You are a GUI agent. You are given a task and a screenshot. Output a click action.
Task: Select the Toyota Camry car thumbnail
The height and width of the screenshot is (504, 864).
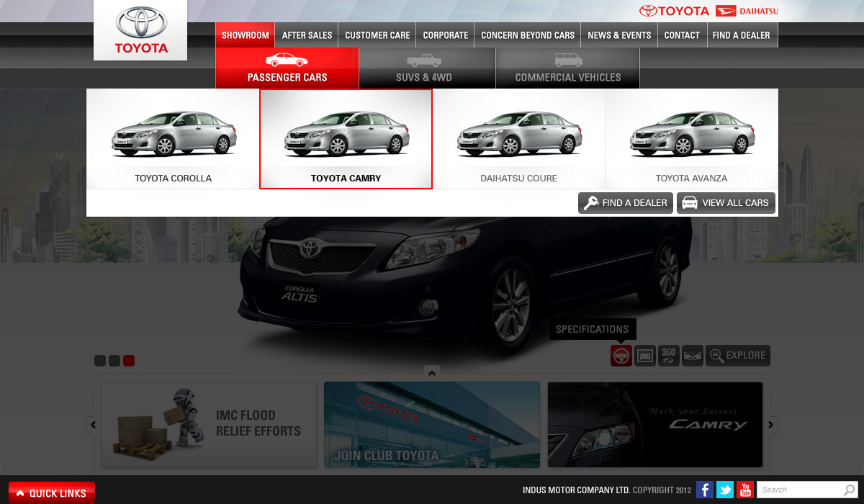346,139
